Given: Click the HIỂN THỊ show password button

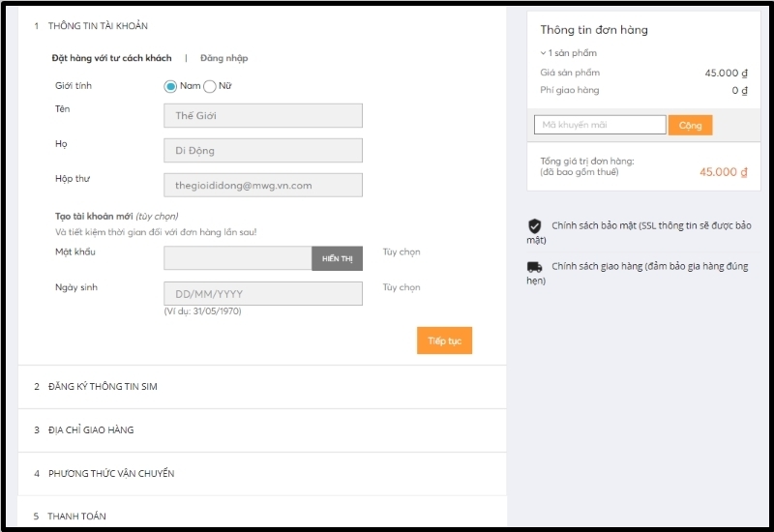Looking at the screenshot, I should [x=337, y=258].
